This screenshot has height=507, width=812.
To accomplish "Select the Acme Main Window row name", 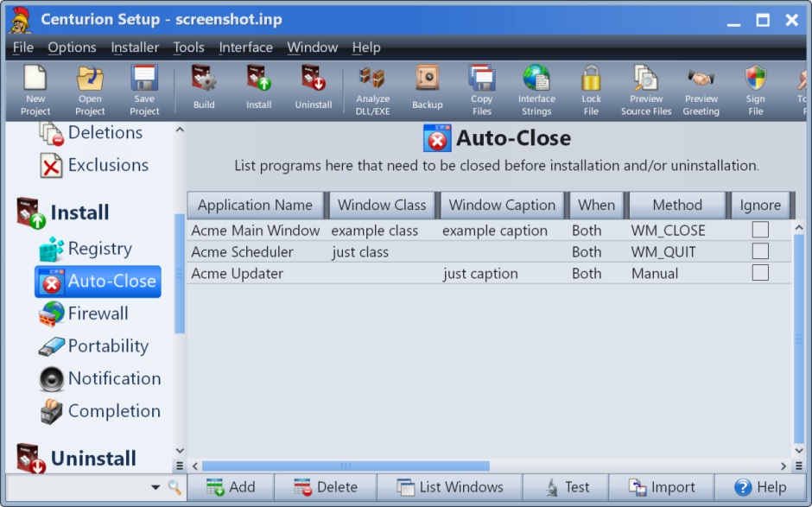I will [256, 231].
